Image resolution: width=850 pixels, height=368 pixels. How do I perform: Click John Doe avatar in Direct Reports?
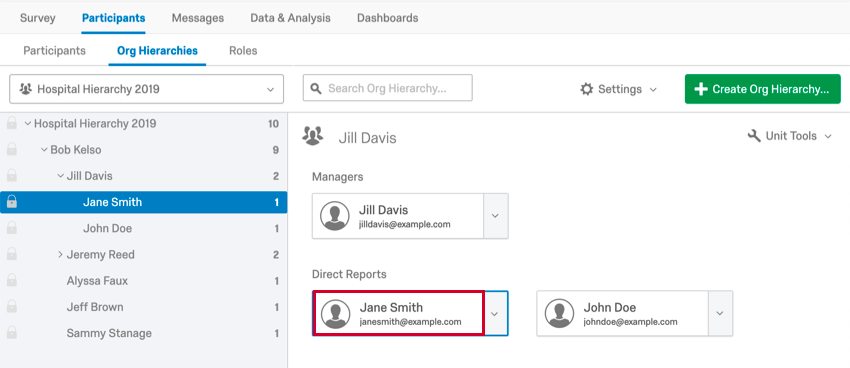pos(559,313)
